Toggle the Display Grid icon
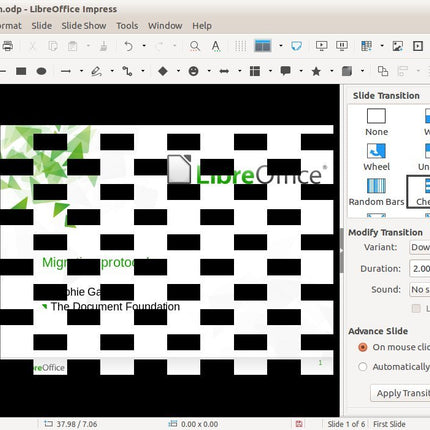This screenshot has height=430, width=430. point(240,46)
